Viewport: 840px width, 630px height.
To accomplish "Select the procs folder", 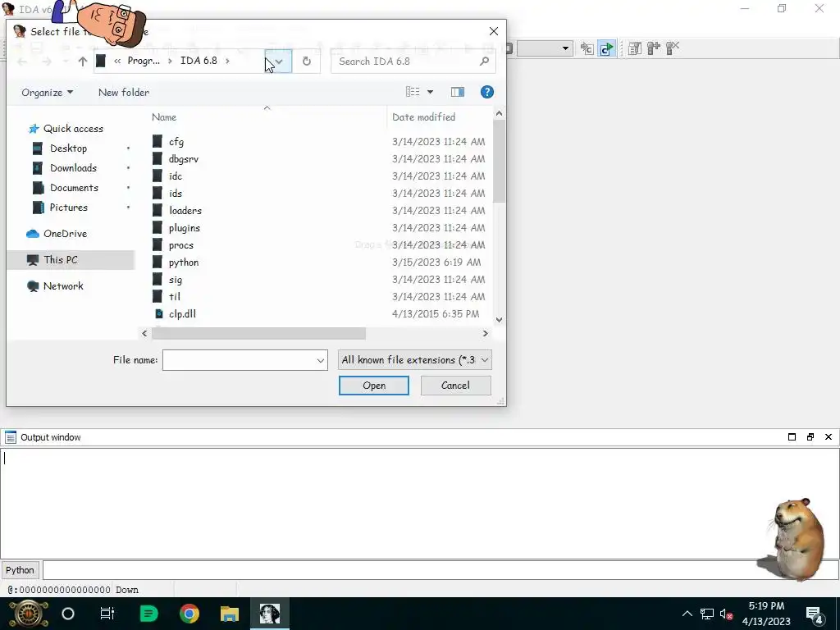I will click(x=181, y=244).
